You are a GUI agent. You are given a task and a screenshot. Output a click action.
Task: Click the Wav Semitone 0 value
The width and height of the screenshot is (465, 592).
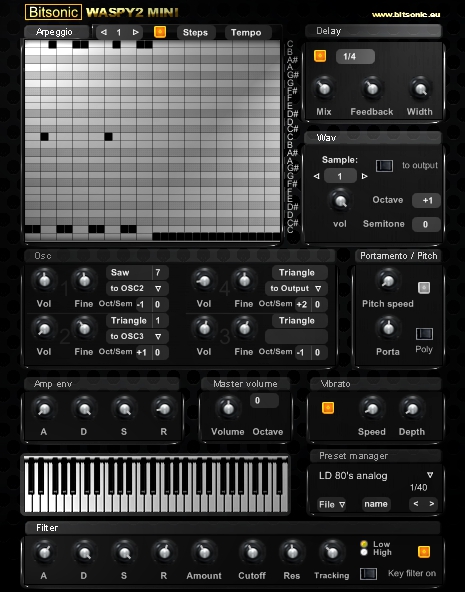tap(427, 224)
